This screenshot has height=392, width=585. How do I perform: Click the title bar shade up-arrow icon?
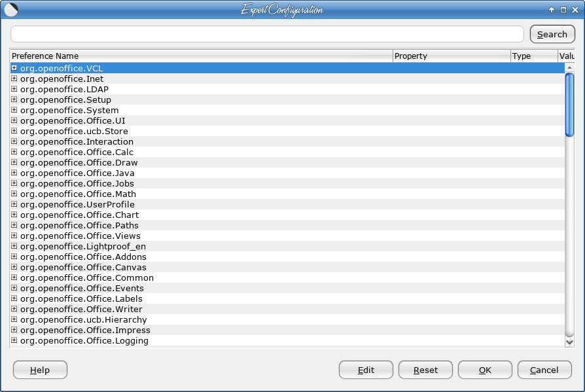(x=552, y=10)
